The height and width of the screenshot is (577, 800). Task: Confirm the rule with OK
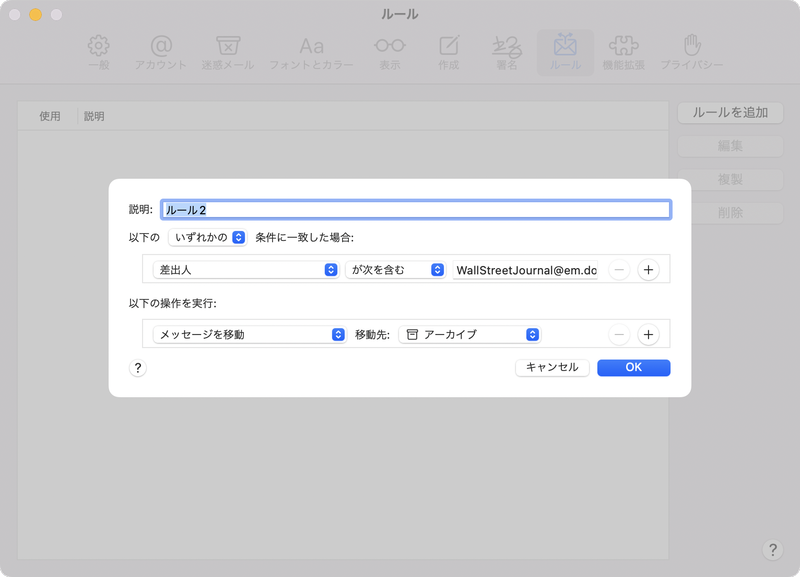pyautogui.click(x=633, y=368)
